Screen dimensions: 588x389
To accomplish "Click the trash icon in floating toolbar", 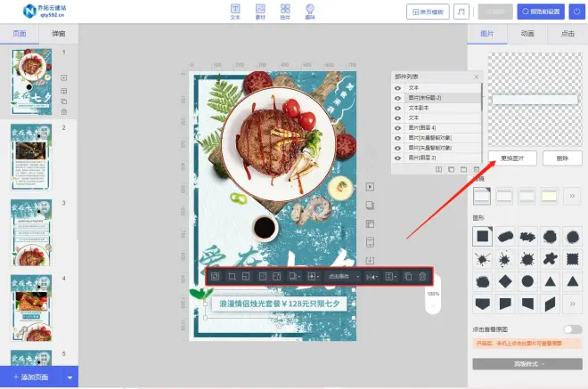I will (422, 277).
